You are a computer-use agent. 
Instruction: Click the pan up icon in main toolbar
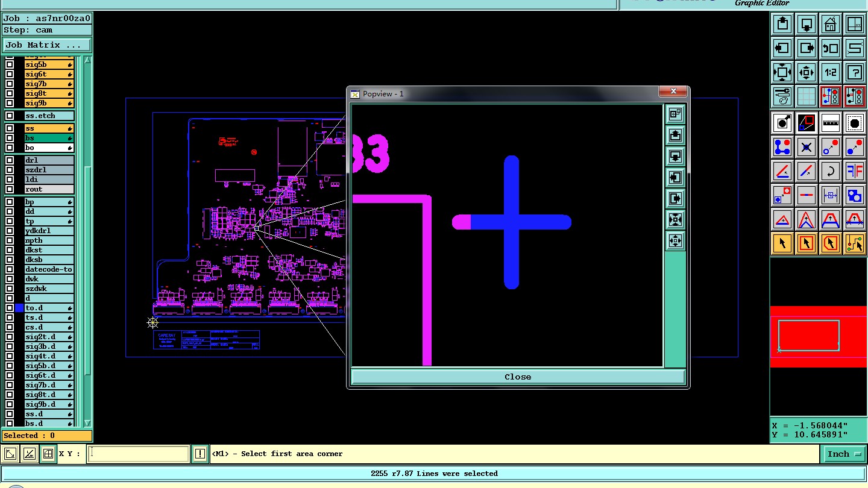click(x=782, y=24)
